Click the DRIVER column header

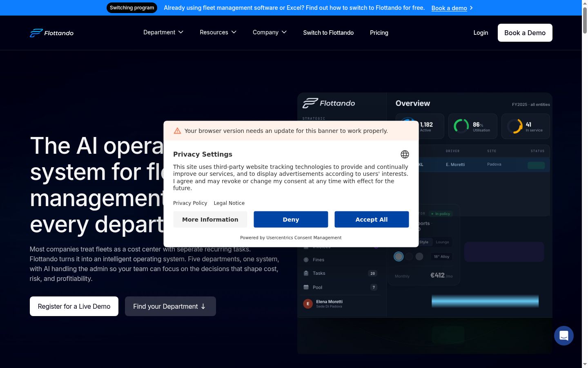pos(452,151)
